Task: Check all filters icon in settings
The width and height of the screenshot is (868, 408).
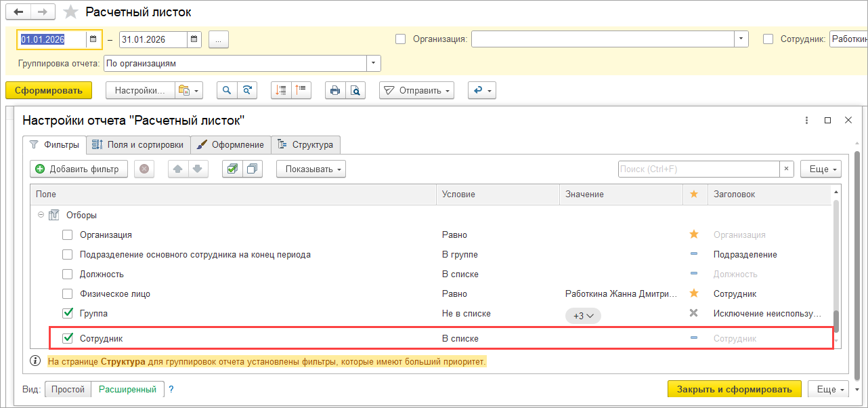Action: click(x=232, y=169)
